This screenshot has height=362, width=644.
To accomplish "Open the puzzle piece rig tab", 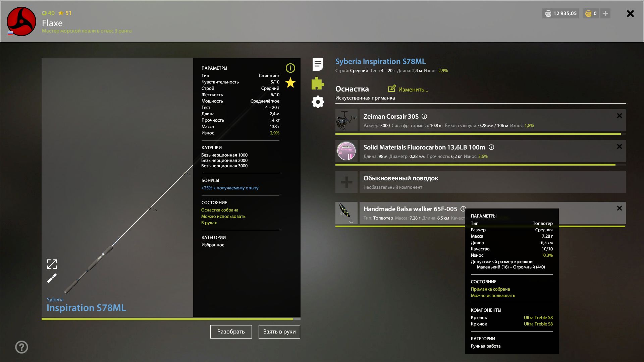I will tap(318, 83).
